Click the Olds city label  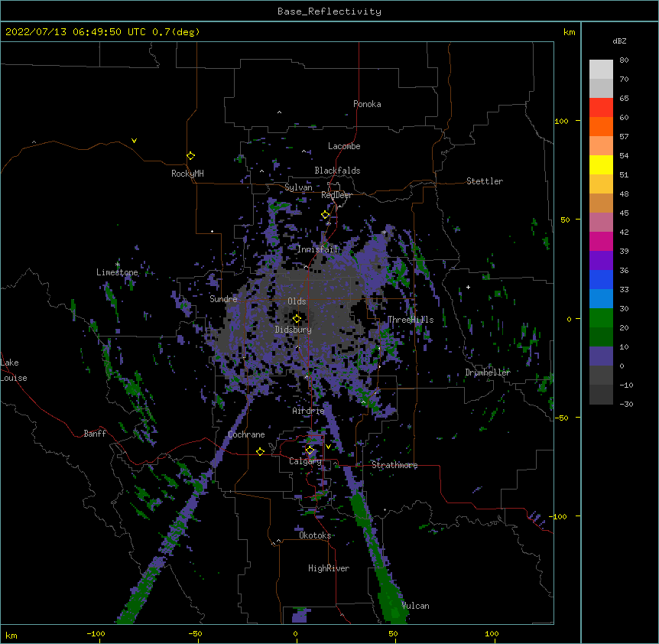(297, 301)
